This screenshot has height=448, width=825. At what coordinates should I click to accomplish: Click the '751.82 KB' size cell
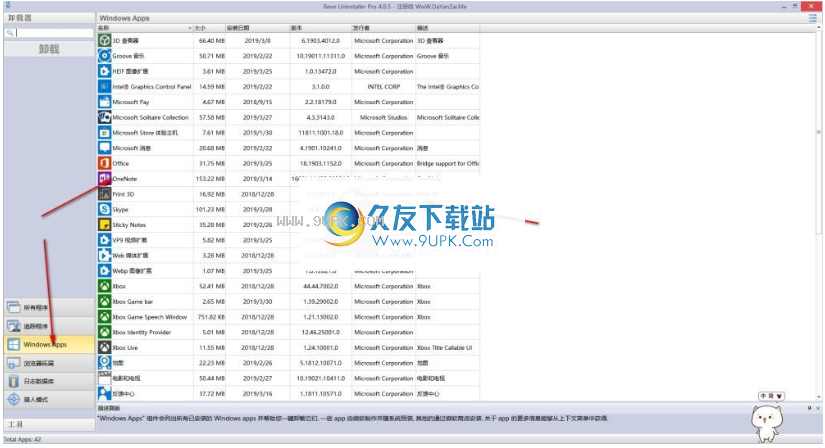(211, 317)
